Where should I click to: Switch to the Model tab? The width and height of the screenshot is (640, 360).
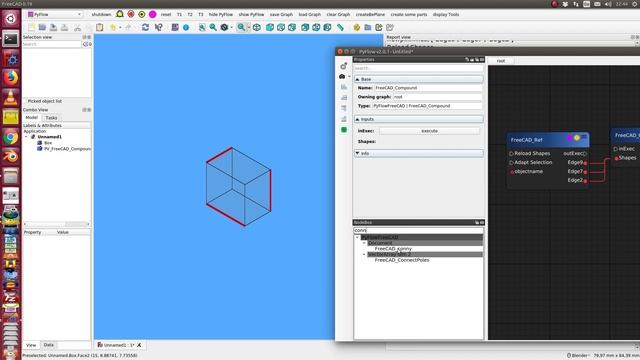click(31, 118)
